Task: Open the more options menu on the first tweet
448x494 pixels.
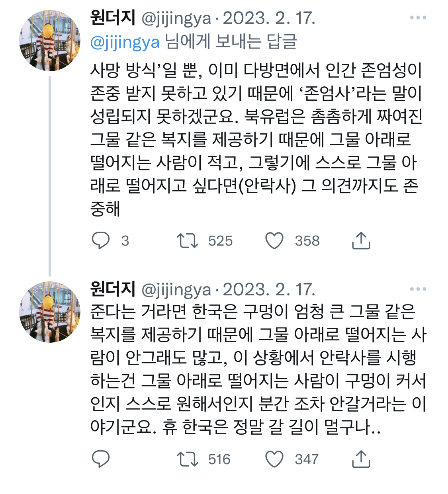Action: click(x=419, y=18)
